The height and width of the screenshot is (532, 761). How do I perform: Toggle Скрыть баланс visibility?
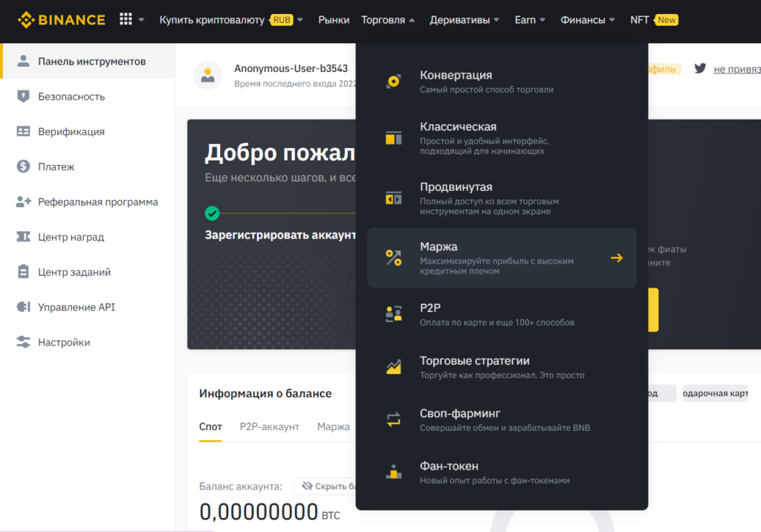point(326,486)
